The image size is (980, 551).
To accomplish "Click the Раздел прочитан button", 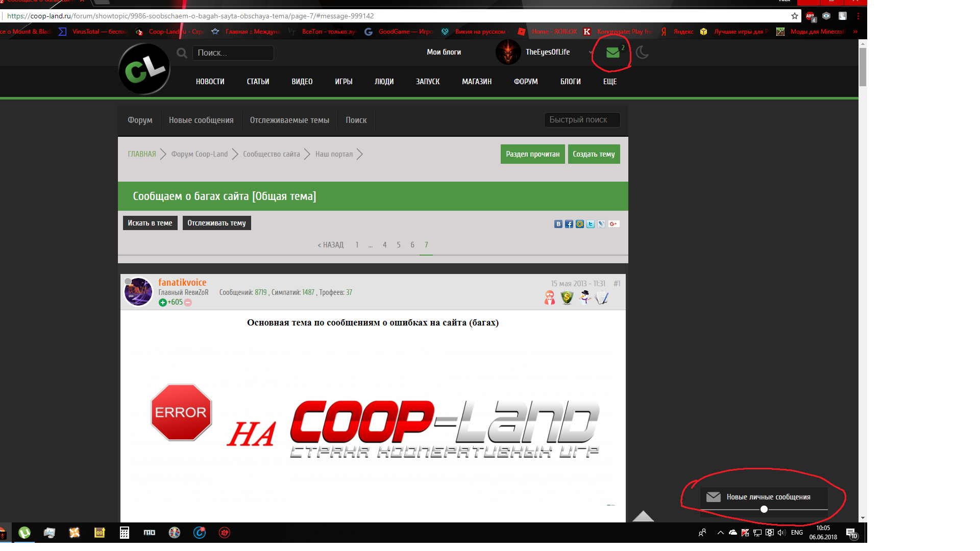I will [x=533, y=154].
